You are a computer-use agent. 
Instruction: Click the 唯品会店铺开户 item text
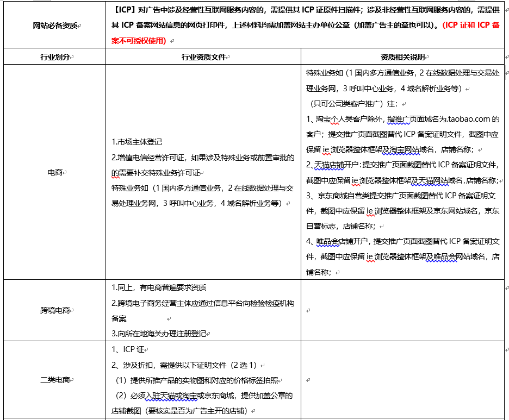(x=343, y=241)
